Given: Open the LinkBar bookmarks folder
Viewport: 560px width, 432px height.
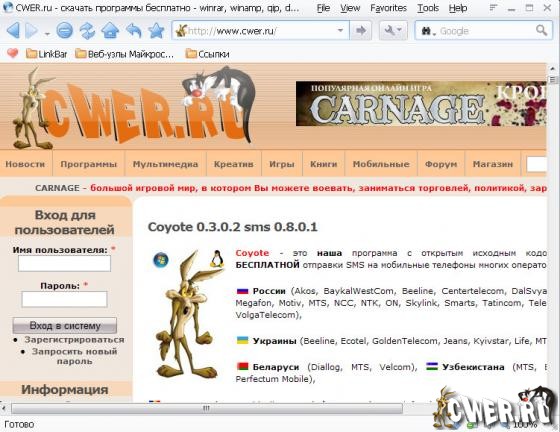Looking at the screenshot, I should [46, 54].
